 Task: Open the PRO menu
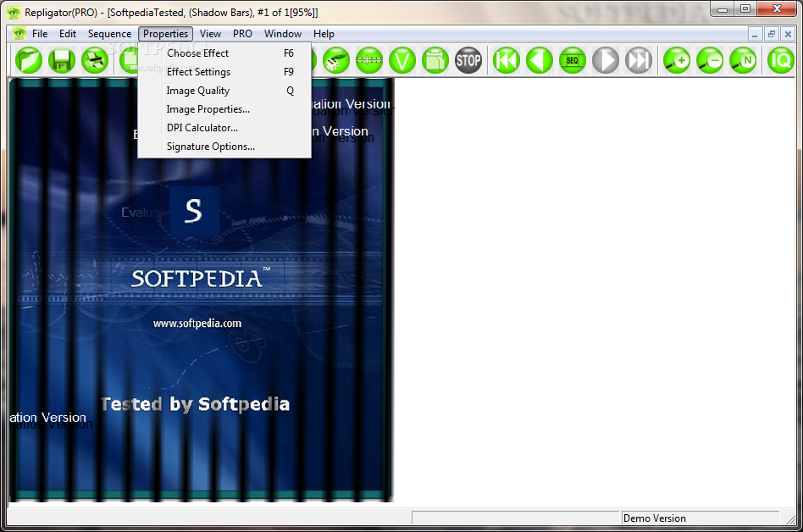[242, 34]
